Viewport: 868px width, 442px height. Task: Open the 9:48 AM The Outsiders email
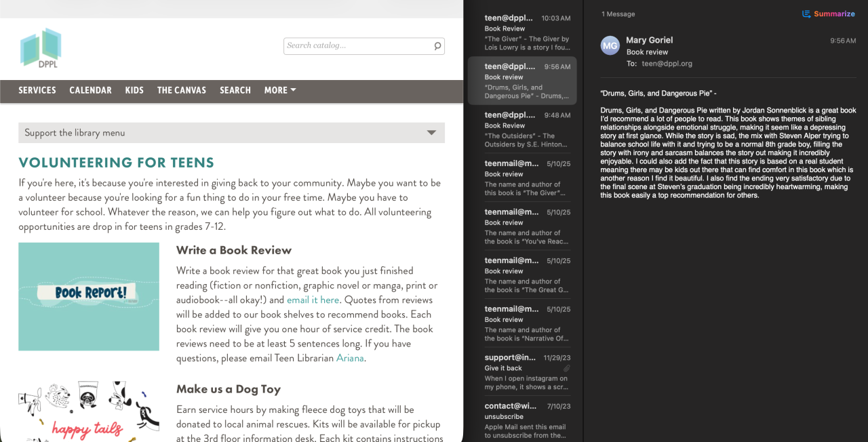pos(522,129)
